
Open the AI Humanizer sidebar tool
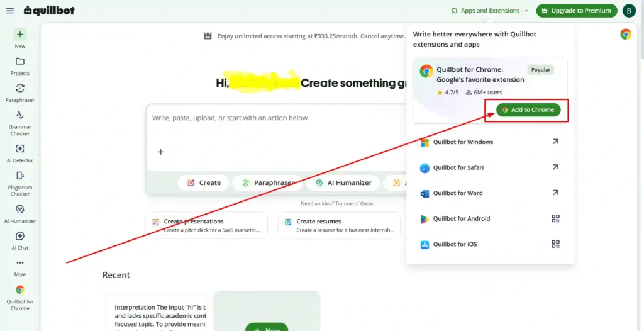(x=20, y=214)
